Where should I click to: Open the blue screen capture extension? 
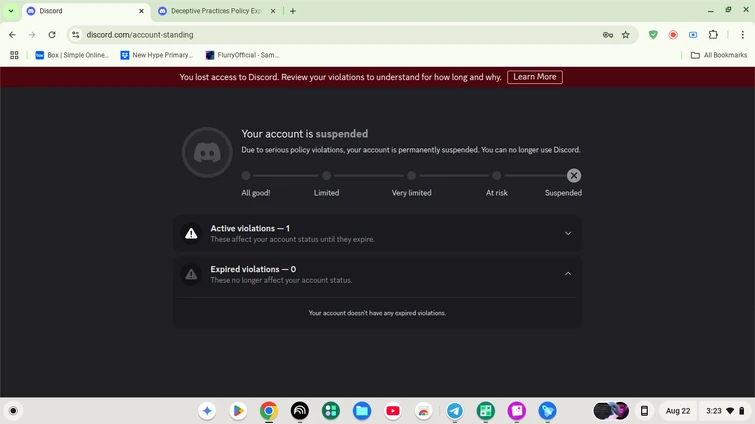[x=693, y=35]
